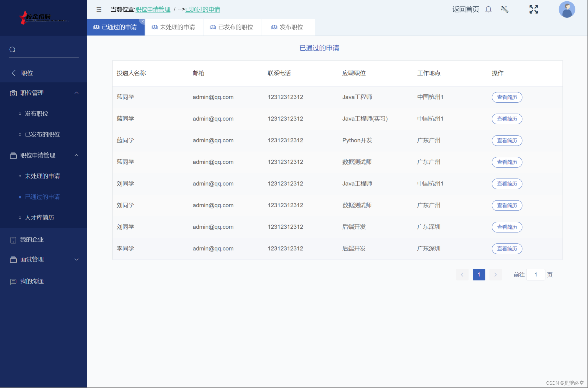The image size is (588, 388).
Task: Close the 已通过的申请 tab
Action: click(x=143, y=21)
